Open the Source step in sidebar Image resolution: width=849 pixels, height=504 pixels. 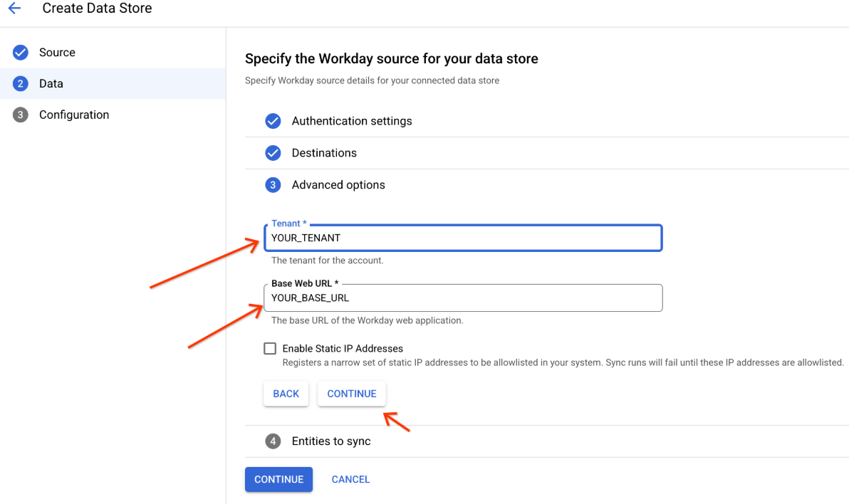[113, 53]
